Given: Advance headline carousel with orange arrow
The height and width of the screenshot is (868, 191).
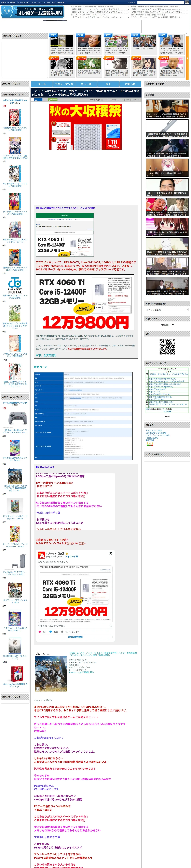Looking at the screenshot, I should (187, 58).
